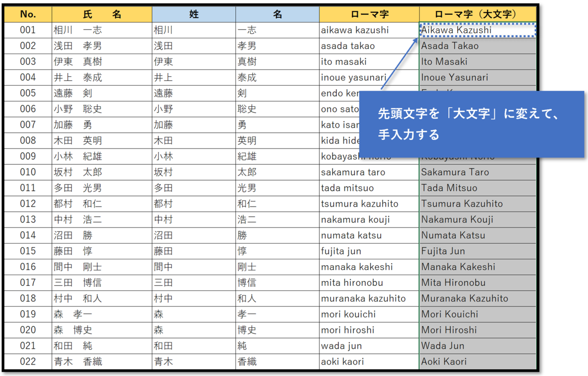Image resolution: width=588 pixels, height=376 pixels.
Task: Click the 氏名 column header
Action: click(x=101, y=14)
